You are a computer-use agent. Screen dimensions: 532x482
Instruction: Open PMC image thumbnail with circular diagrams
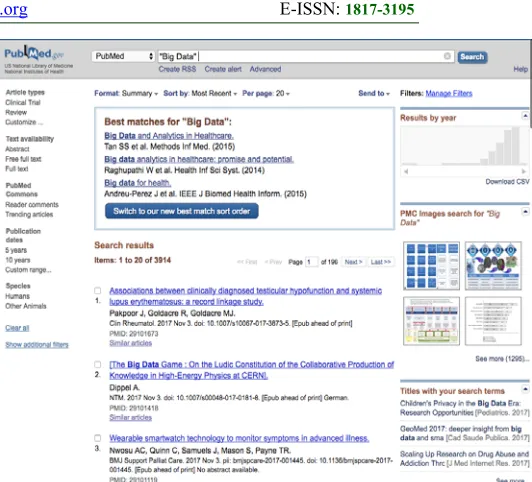pos(493,266)
